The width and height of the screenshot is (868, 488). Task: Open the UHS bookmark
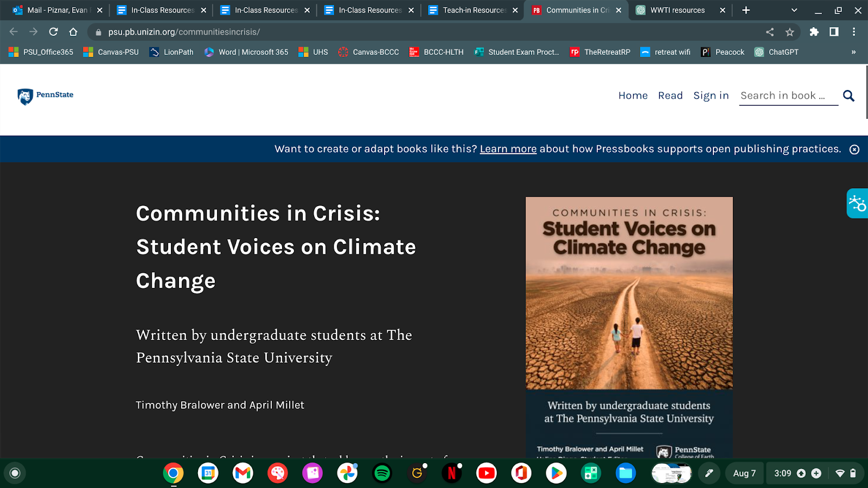point(314,52)
